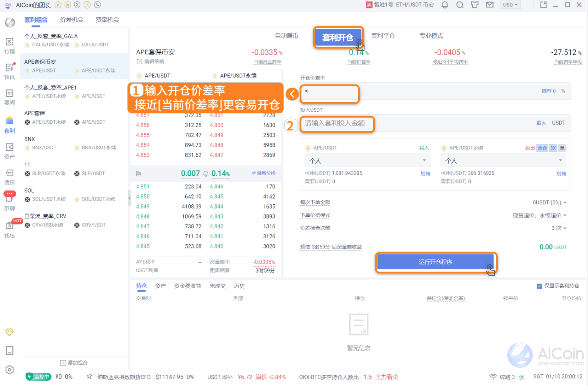Image resolution: width=588 pixels, height=386 pixels.
Task: Expand 每次下单金额 0USDT dropdown
Action: (x=549, y=203)
